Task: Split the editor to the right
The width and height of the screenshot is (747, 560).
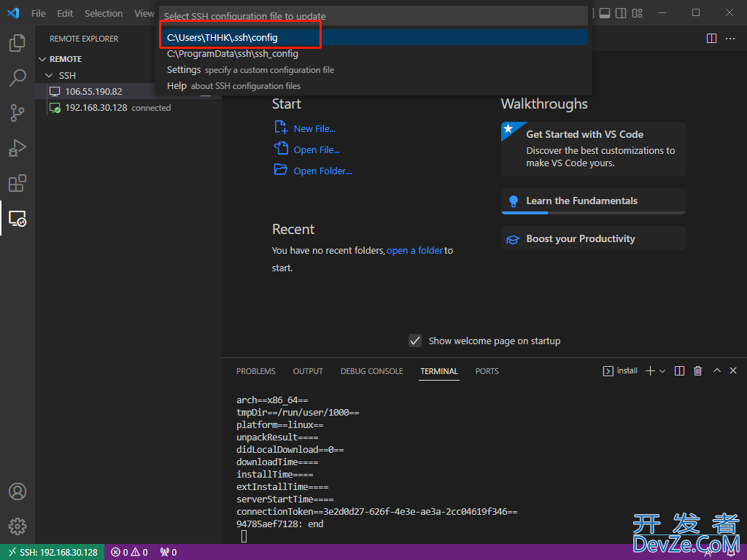Action: [x=711, y=39]
